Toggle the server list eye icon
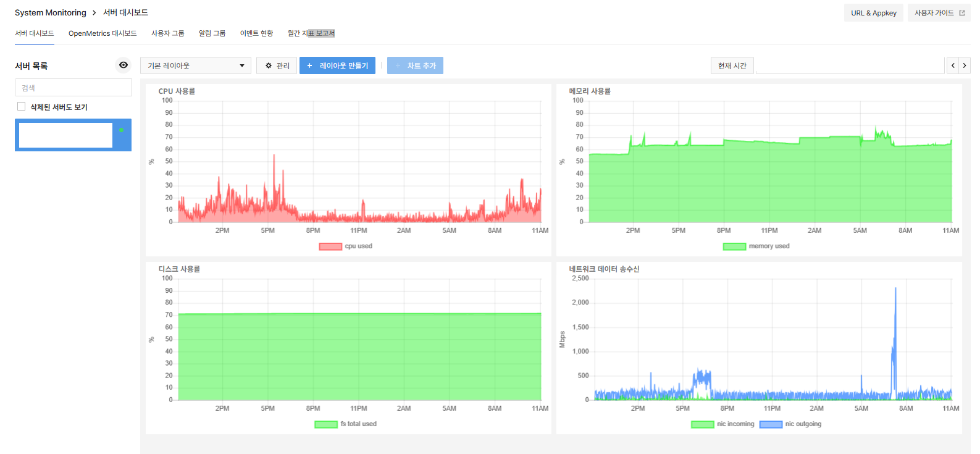This screenshot has width=980, height=454. click(x=124, y=65)
